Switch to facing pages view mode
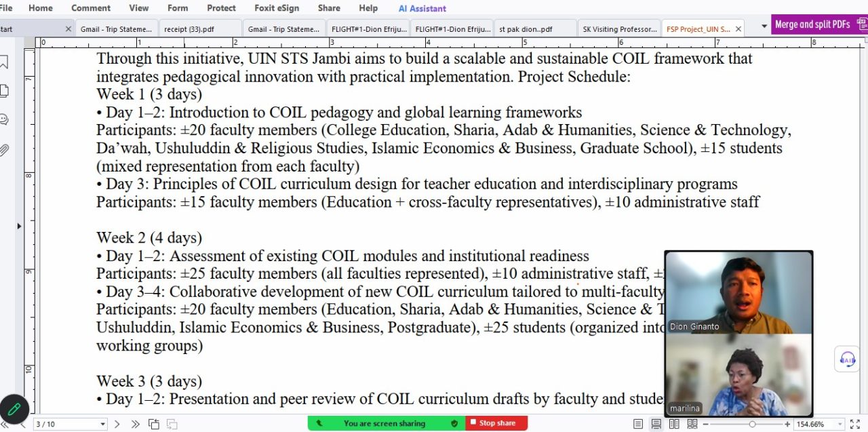 point(674,424)
